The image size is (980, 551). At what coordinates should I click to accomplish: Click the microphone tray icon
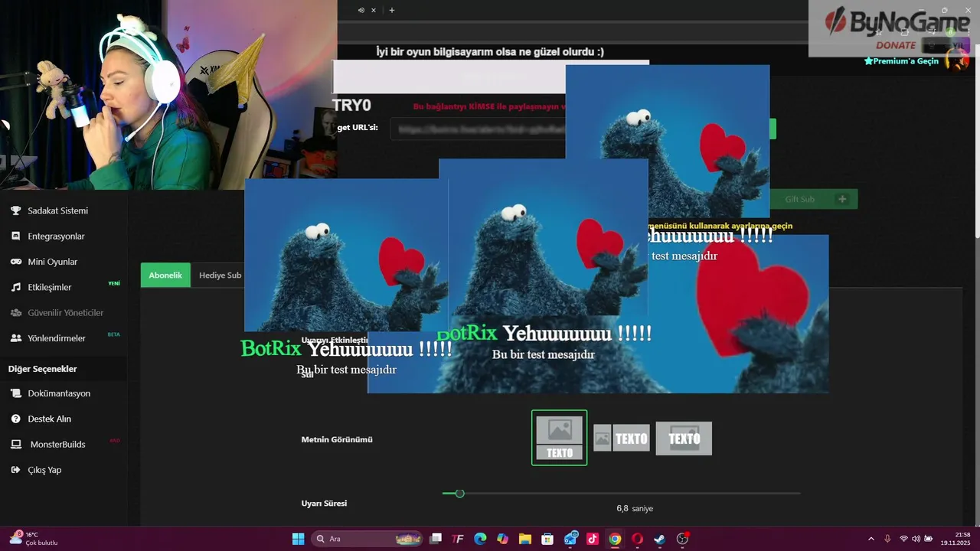click(887, 539)
